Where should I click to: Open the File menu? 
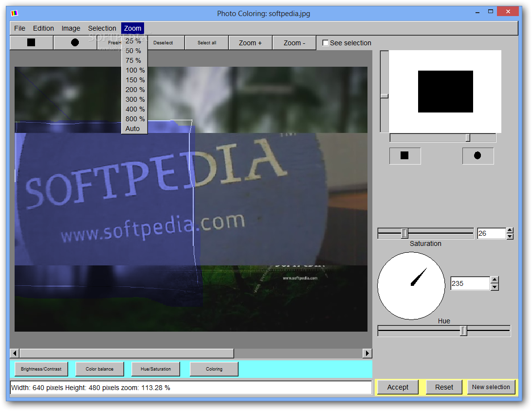(x=19, y=28)
